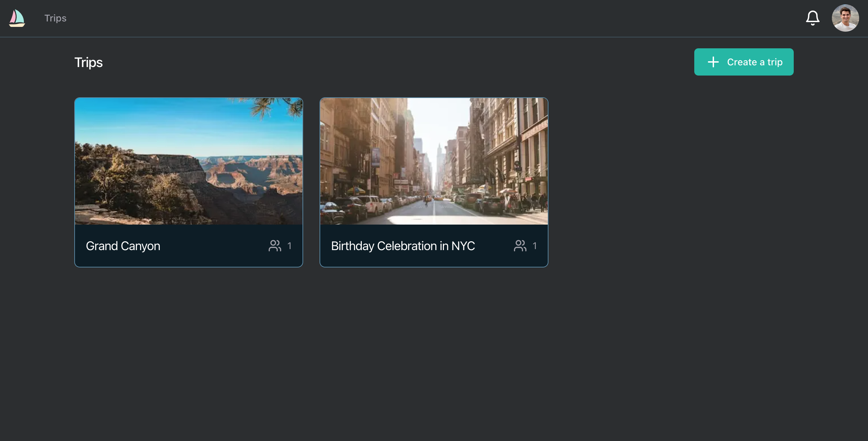
Task: Click the Create a trip button label
Action: [755, 62]
